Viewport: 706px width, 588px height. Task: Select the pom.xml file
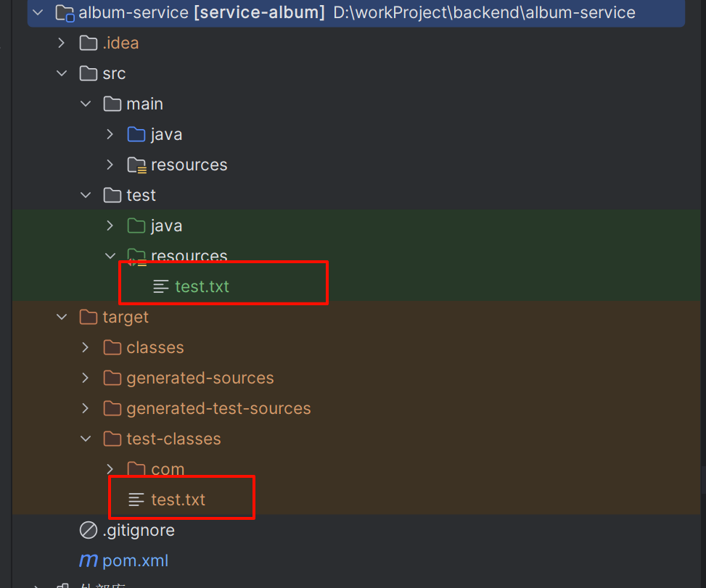pyautogui.click(x=136, y=560)
